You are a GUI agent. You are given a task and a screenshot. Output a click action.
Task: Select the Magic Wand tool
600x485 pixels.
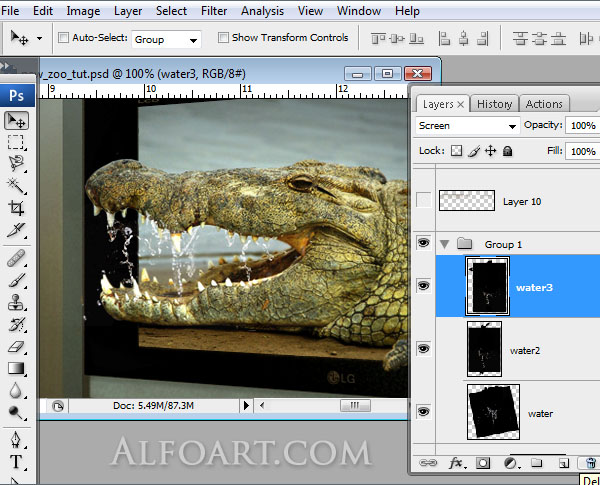pyautogui.click(x=16, y=186)
